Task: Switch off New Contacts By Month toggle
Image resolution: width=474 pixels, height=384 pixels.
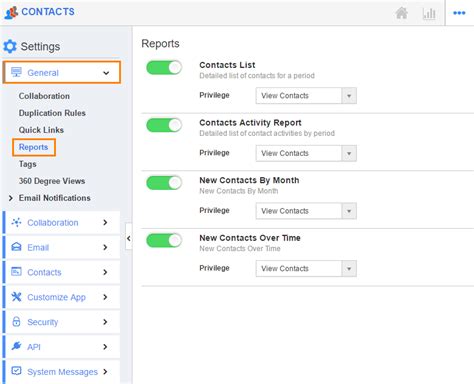Action: pos(164,183)
